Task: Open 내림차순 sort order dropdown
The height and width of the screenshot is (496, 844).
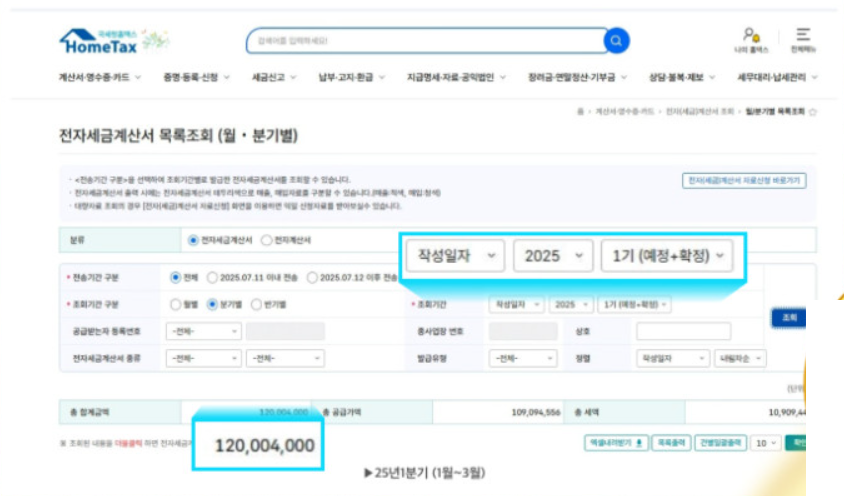Action: click(x=740, y=359)
